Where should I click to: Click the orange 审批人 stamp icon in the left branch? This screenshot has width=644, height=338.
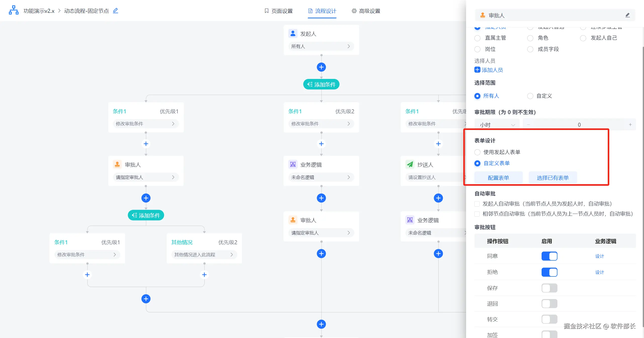(x=117, y=164)
